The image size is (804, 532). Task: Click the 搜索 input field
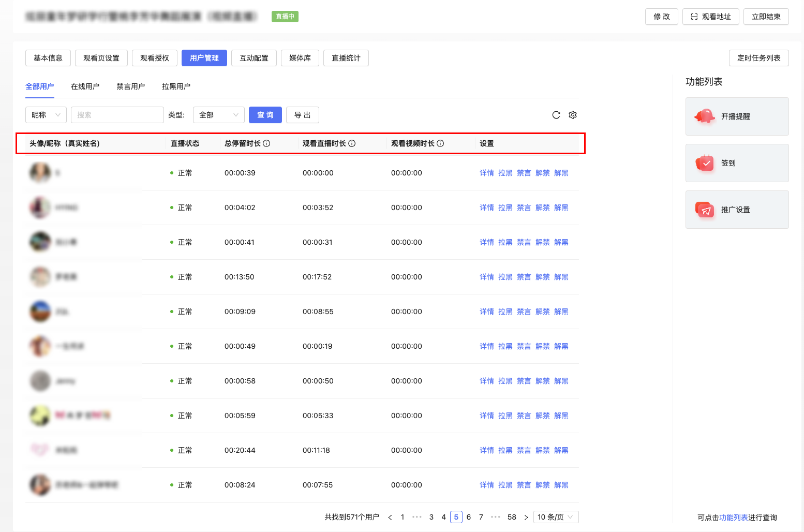(117, 115)
